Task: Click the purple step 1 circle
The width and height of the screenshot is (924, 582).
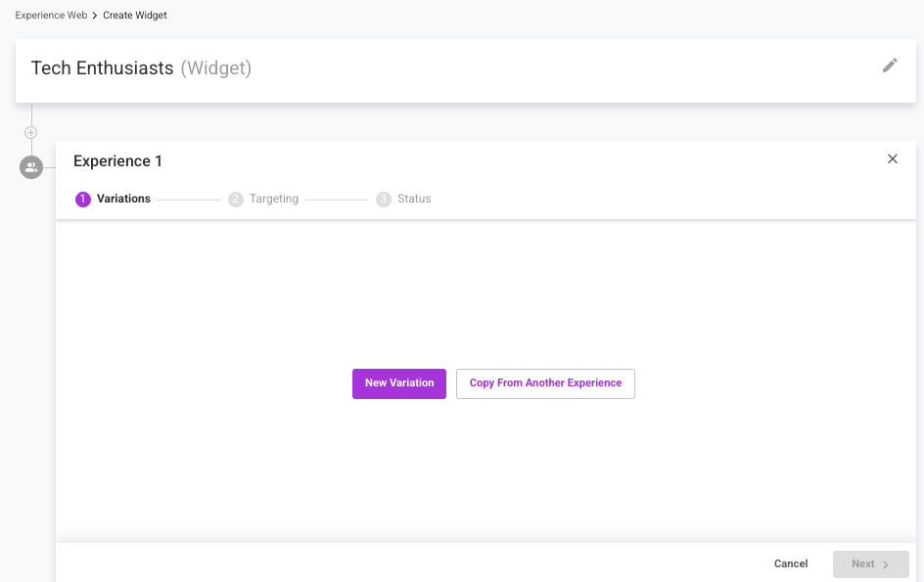Action: (83, 200)
